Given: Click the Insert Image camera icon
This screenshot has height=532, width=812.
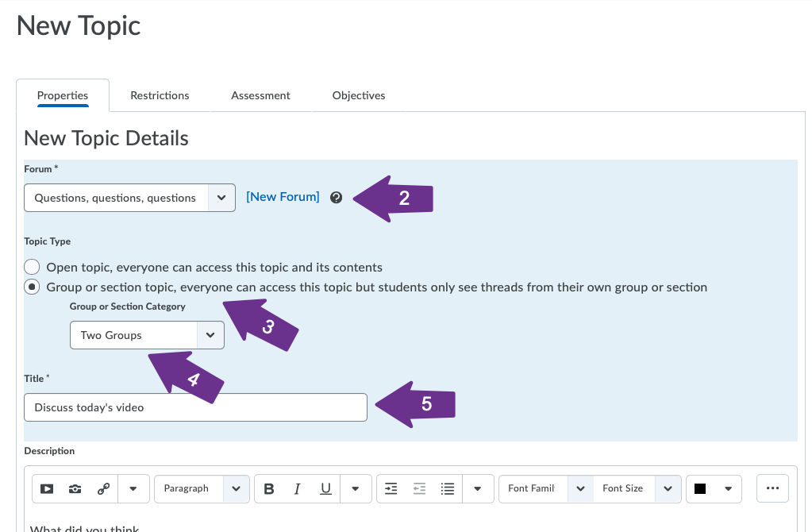Looking at the screenshot, I should 75,489.
